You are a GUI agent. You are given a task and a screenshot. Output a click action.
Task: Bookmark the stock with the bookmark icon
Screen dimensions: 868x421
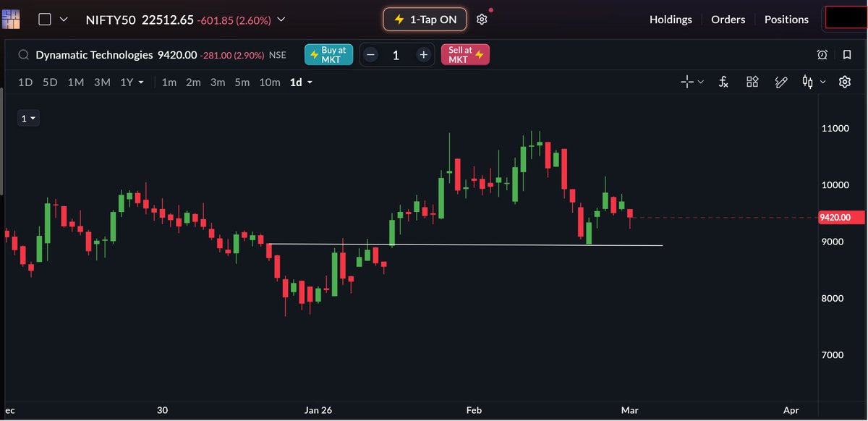pos(847,55)
